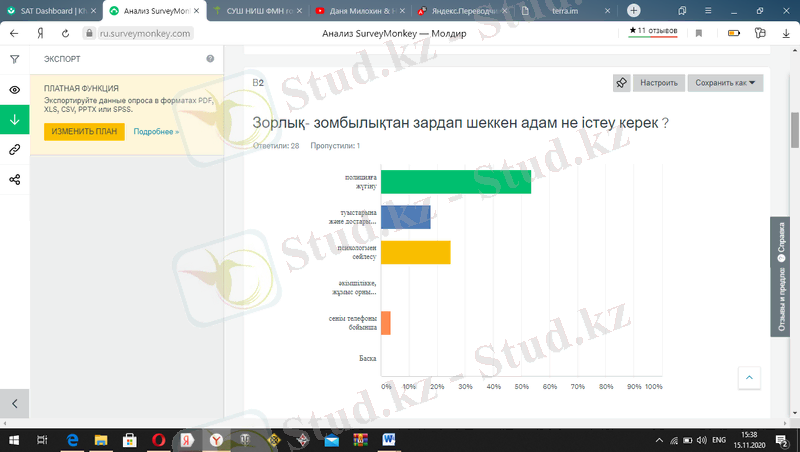Screen dimensions: 800x452
Task: Click the green полицияға жүгіну bar
Action: coord(456,182)
